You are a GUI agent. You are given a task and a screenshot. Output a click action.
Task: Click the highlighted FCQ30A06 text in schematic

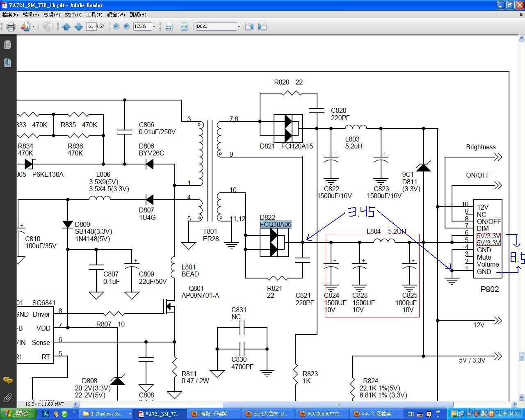point(276,224)
